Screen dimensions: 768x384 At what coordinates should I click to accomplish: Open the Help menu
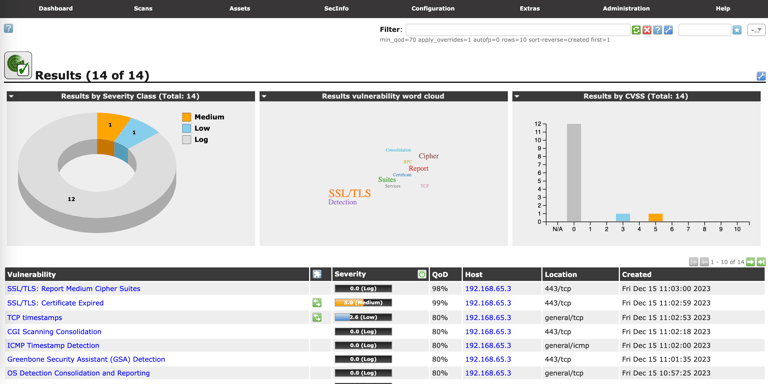coord(723,8)
